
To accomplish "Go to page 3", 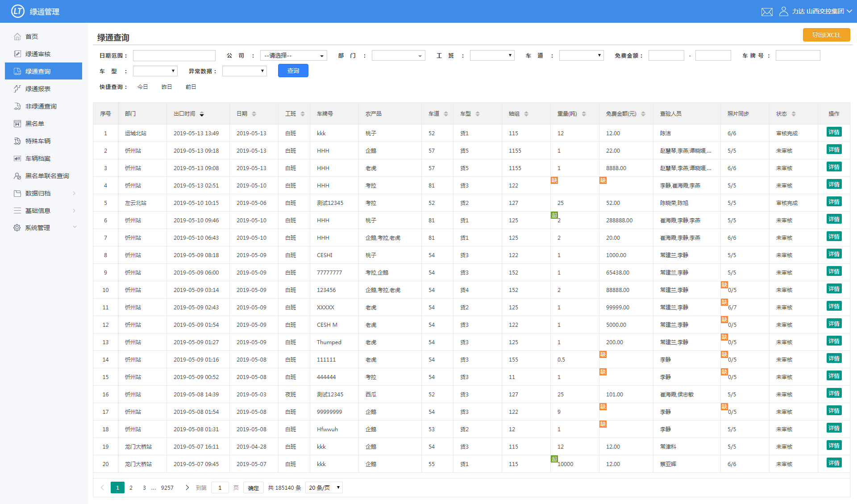I will coord(144,487).
